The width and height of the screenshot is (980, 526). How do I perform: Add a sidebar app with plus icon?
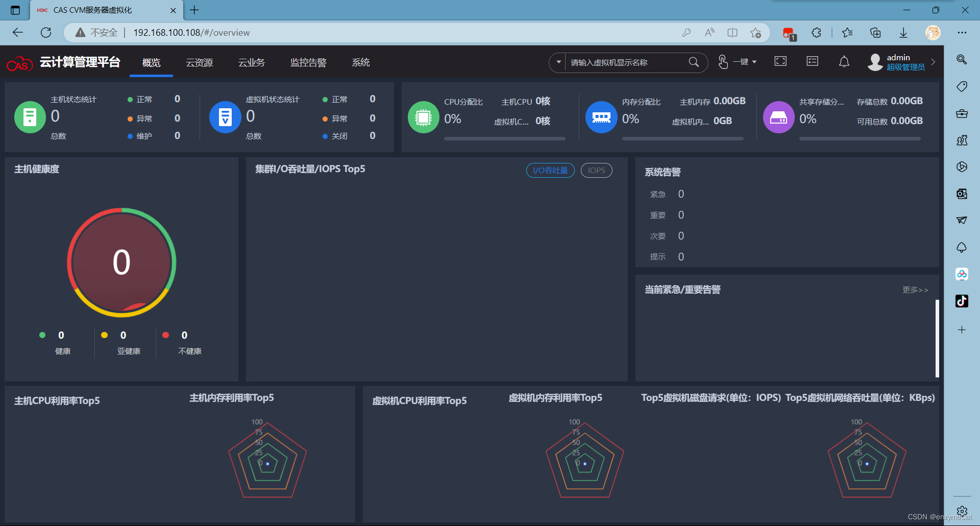(962, 329)
